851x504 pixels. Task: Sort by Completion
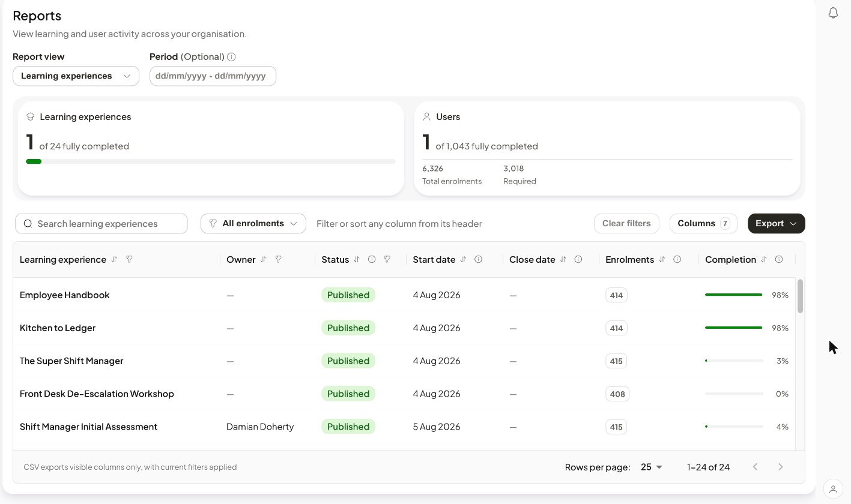764,260
